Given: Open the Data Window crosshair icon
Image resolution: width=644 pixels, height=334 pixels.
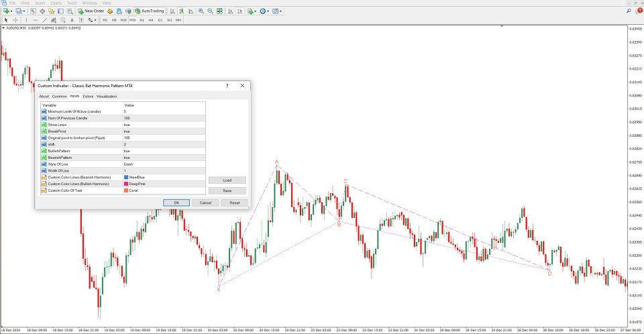Looking at the screenshot, I should pyautogui.click(x=42, y=11).
